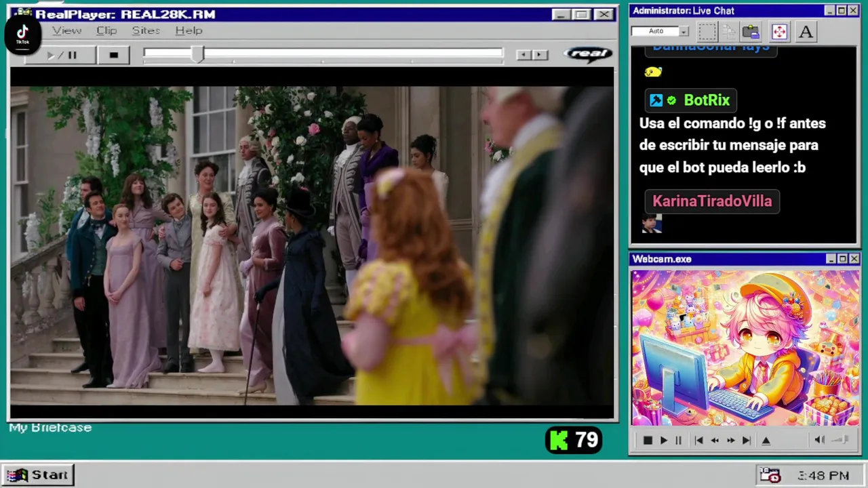
Task: Minimize the Live Chat window
Action: coord(830,11)
